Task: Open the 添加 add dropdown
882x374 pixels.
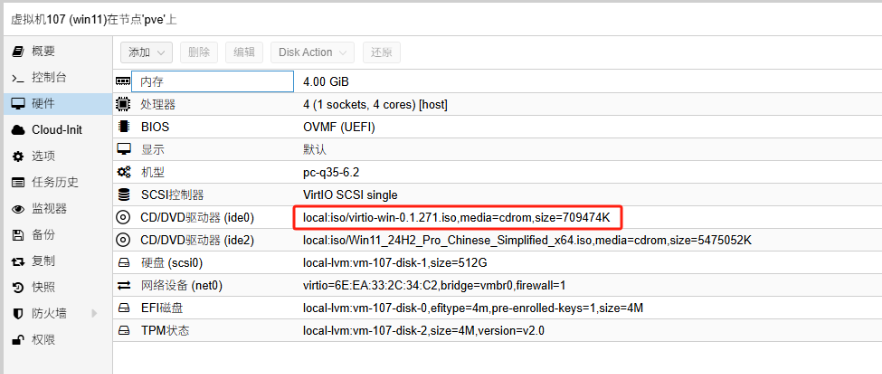Action: point(146,52)
